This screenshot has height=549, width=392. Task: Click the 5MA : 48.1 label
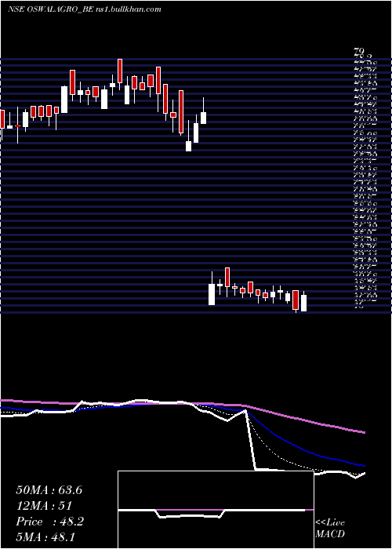point(45,537)
